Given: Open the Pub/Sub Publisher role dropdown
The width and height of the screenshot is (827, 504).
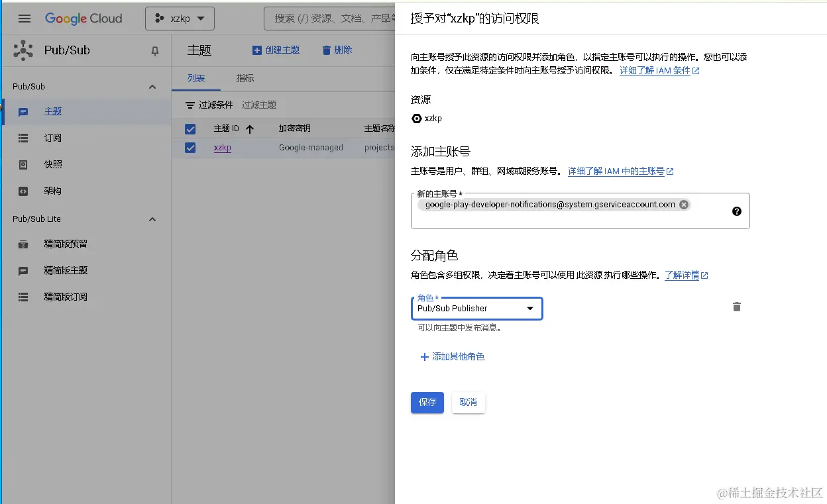Looking at the screenshot, I should click(x=476, y=309).
